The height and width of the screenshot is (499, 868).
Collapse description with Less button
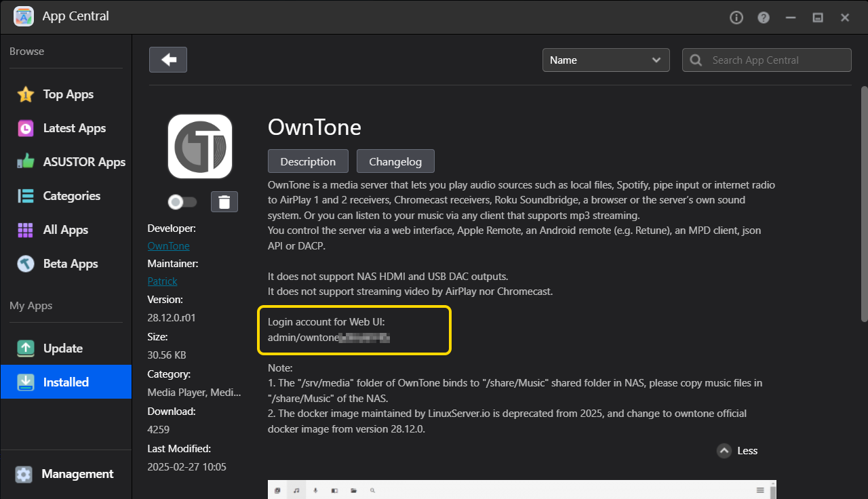(737, 451)
